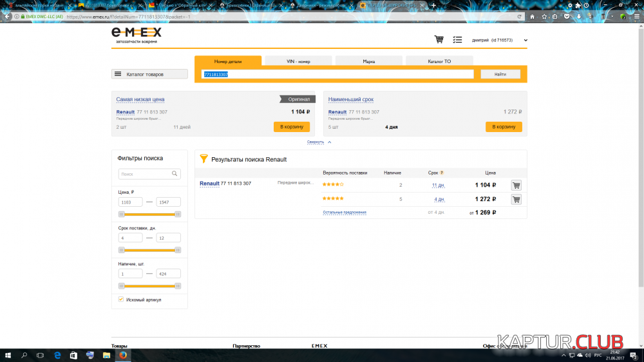Image resolution: width=644 pixels, height=362 pixels.
Task: Toggle the Искомый артикул checkbox
Action: (x=121, y=299)
